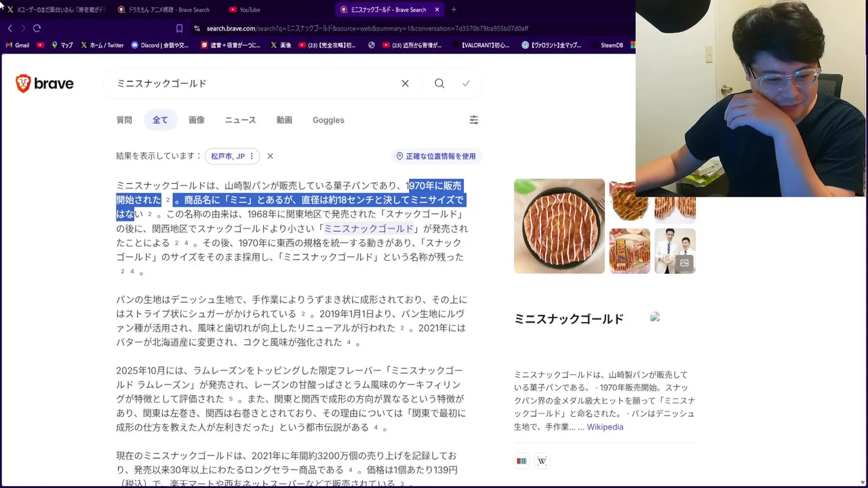Clear the search box with X
Image resolution: width=868 pixels, height=488 pixels.
click(x=405, y=83)
